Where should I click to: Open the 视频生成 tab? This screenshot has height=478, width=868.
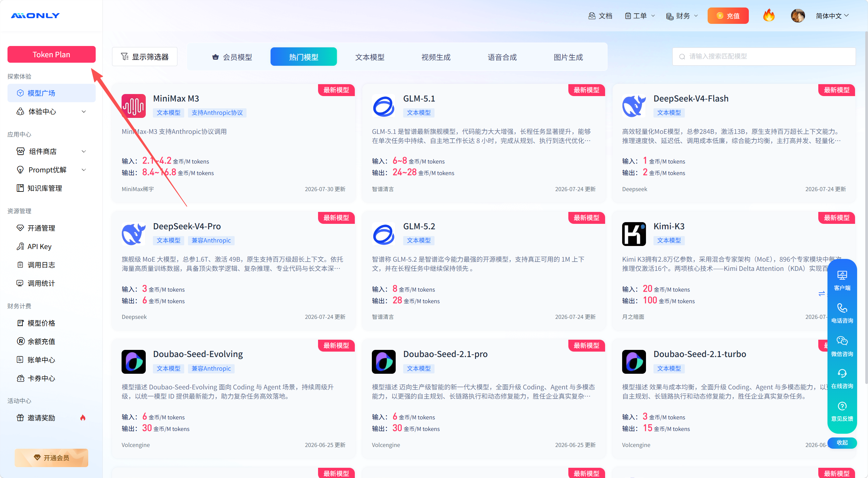(436, 57)
